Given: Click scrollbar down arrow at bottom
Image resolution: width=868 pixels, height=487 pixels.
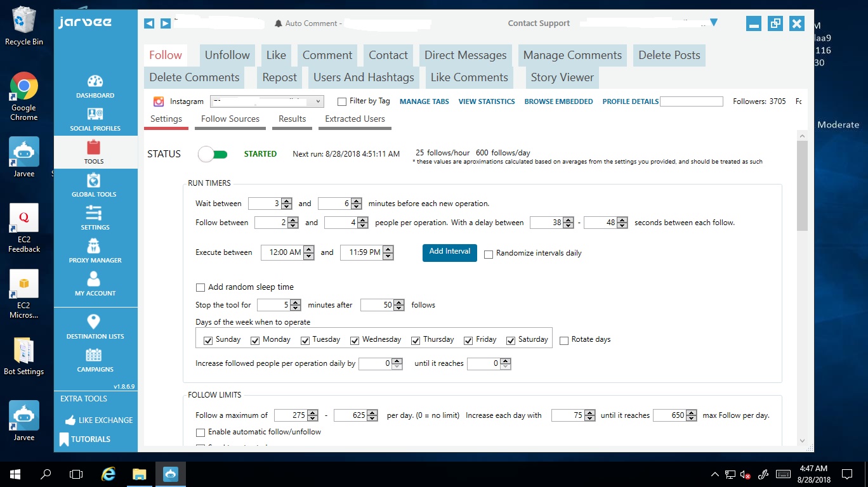Looking at the screenshot, I should point(801,441).
